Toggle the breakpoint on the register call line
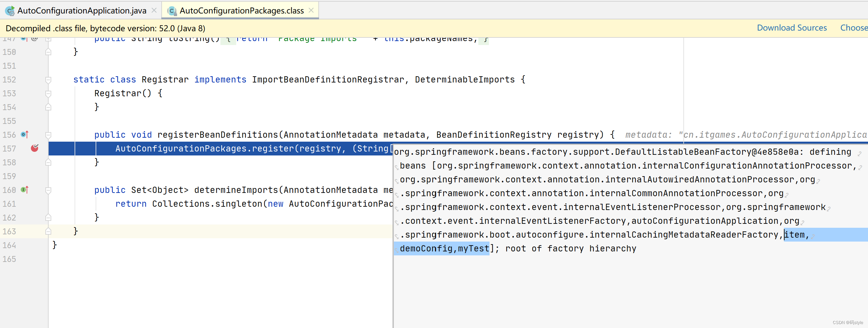This screenshot has width=868, height=328. coord(34,148)
